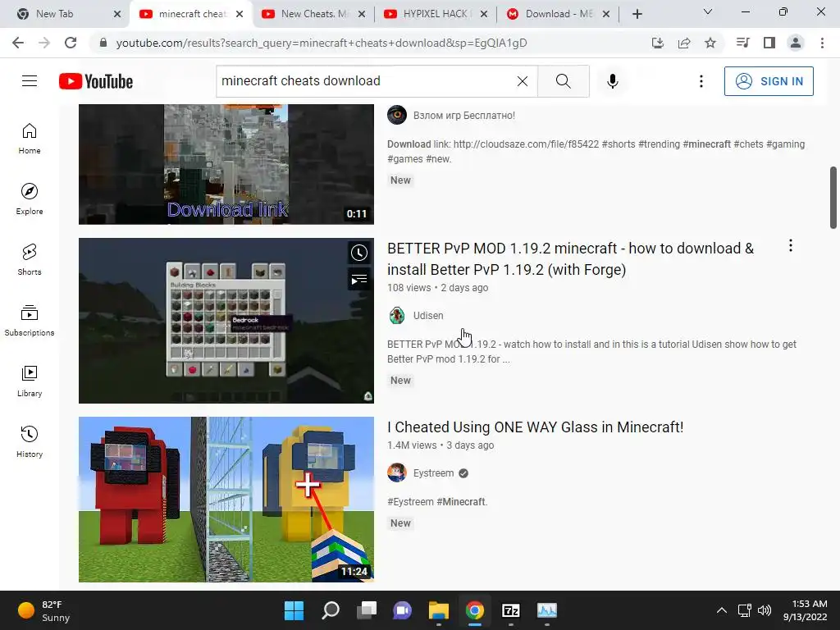
Task: Click Eystreem channel avatar
Action: click(x=397, y=473)
